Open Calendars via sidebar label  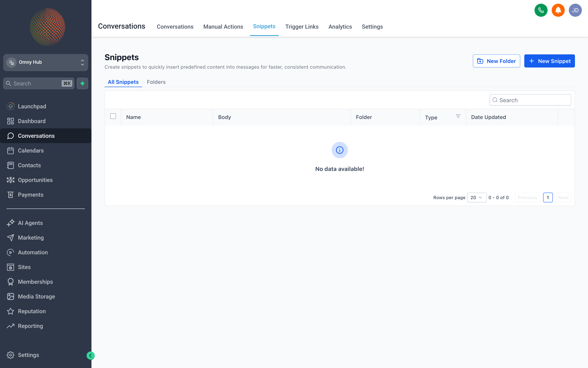pyautogui.click(x=31, y=151)
